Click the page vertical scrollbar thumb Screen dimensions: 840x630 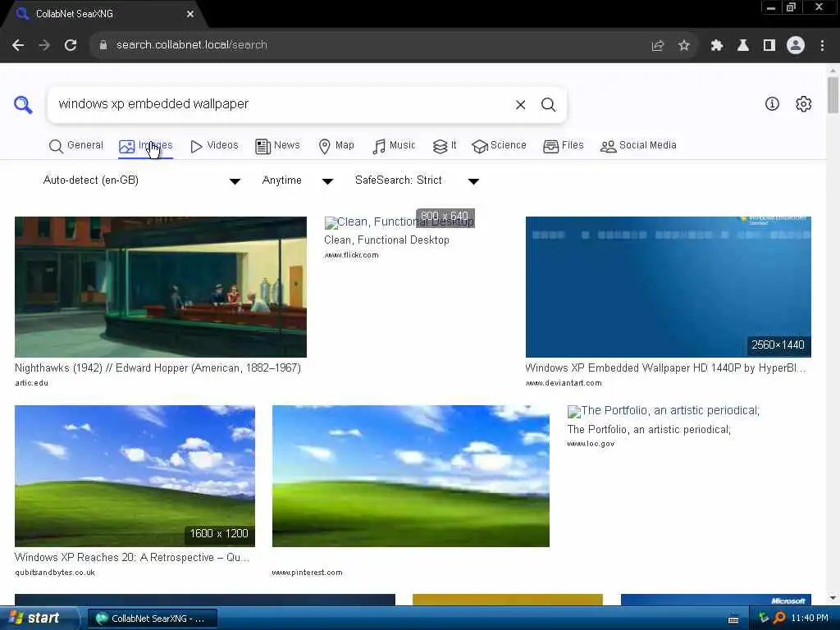point(833,95)
